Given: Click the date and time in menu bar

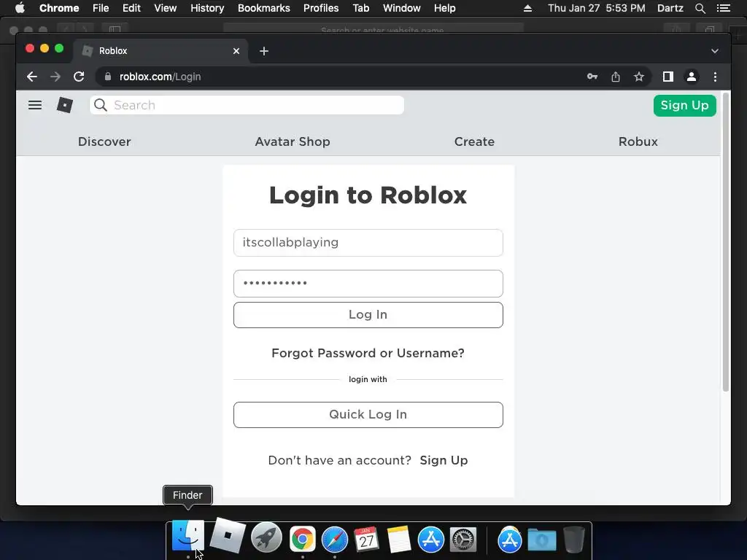Looking at the screenshot, I should pos(597,8).
